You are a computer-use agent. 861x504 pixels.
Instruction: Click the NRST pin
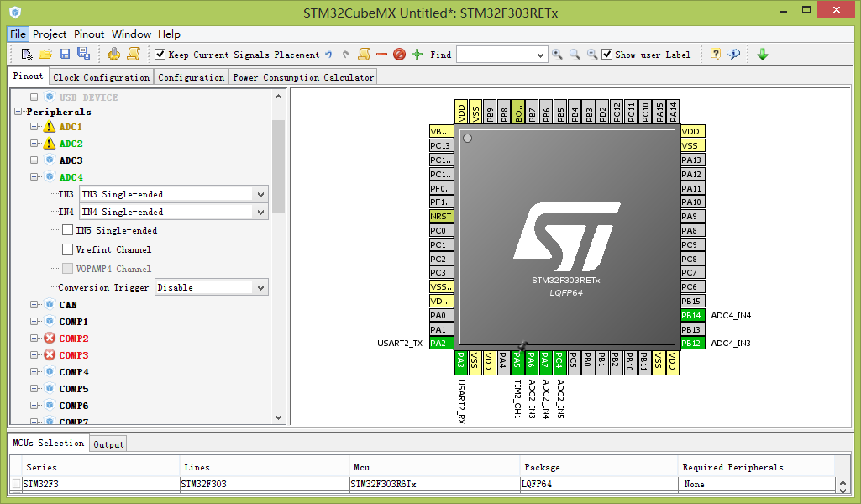[x=442, y=216]
